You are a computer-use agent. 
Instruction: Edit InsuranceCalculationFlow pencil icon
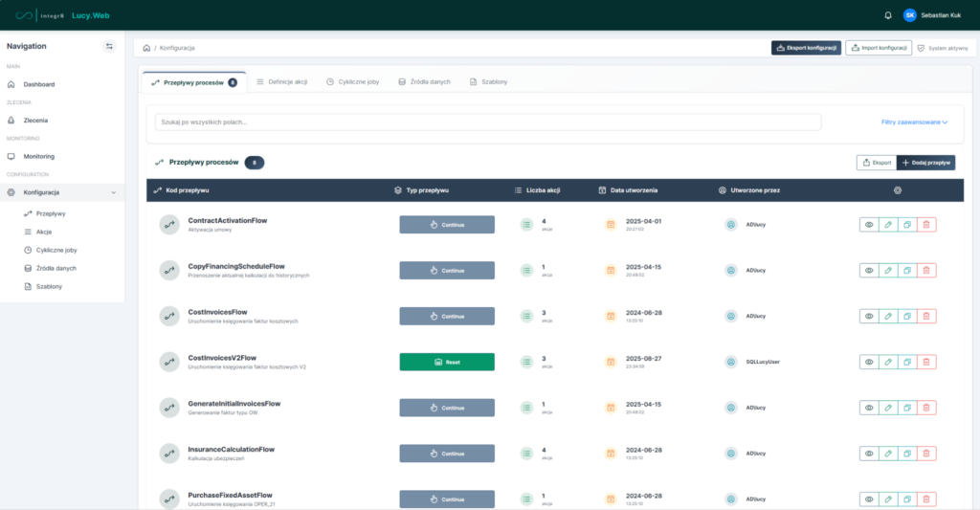[x=888, y=454]
